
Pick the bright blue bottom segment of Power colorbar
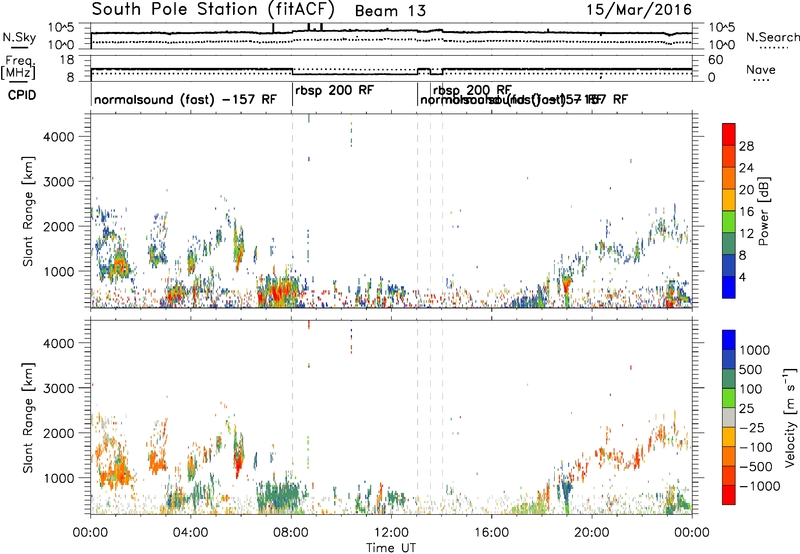(729, 287)
